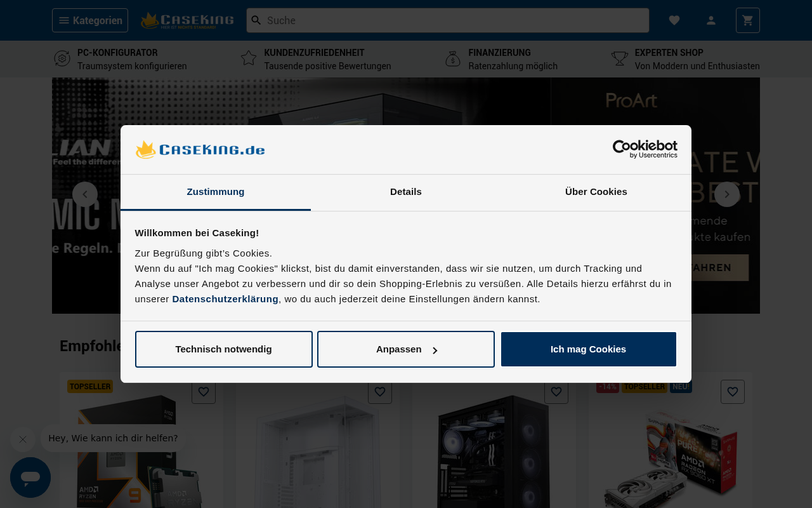This screenshot has height=508, width=812.
Task: Open the wishlist heart icon in header
Action: point(674,20)
